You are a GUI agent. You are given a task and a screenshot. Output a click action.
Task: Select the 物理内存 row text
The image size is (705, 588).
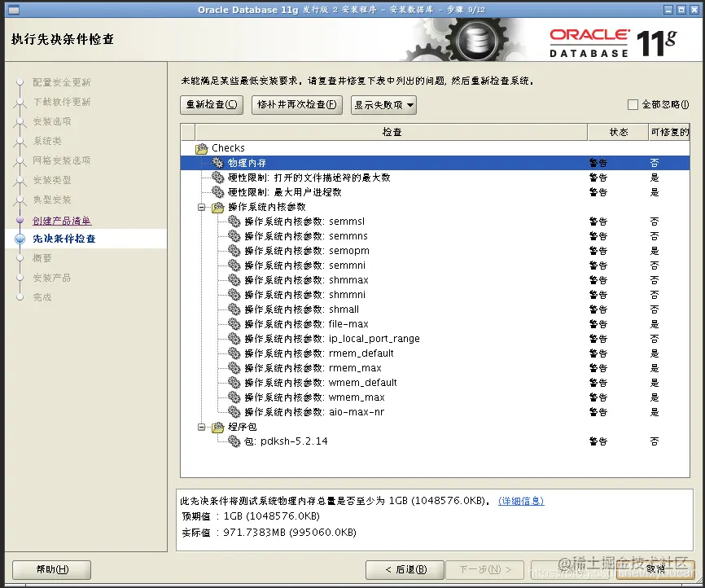[247, 163]
